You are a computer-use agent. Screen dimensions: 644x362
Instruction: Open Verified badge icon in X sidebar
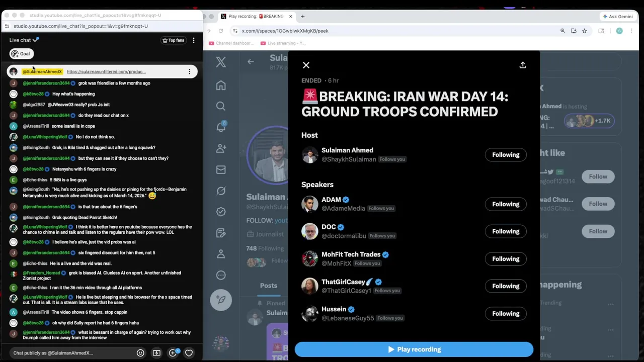click(221, 212)
